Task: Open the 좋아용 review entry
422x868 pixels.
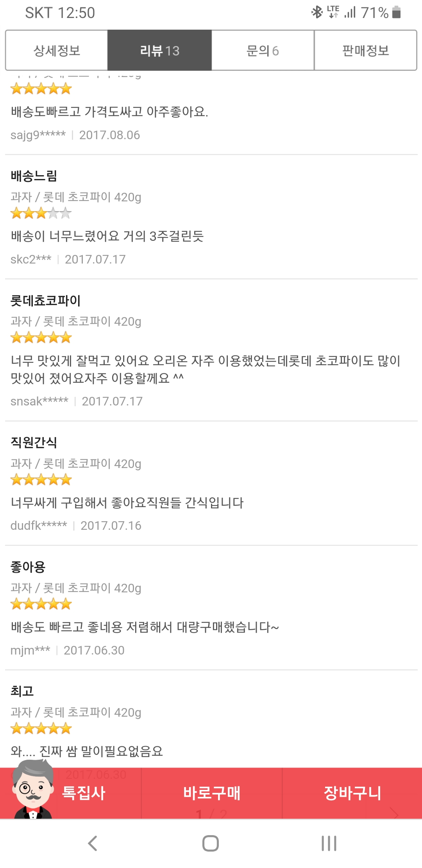Action: 28,567
